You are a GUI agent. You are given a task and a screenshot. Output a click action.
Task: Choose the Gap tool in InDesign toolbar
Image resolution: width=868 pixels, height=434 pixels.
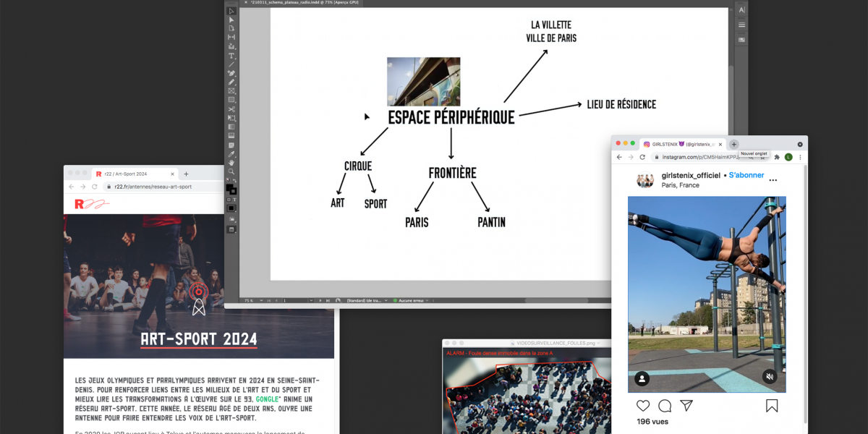(x=231, y=38)
